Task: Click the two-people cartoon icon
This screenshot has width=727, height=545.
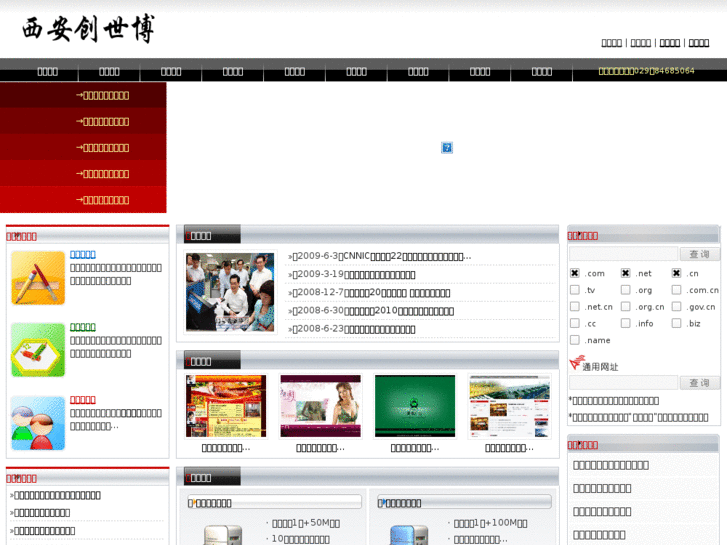Action: [x=38, y=423]
